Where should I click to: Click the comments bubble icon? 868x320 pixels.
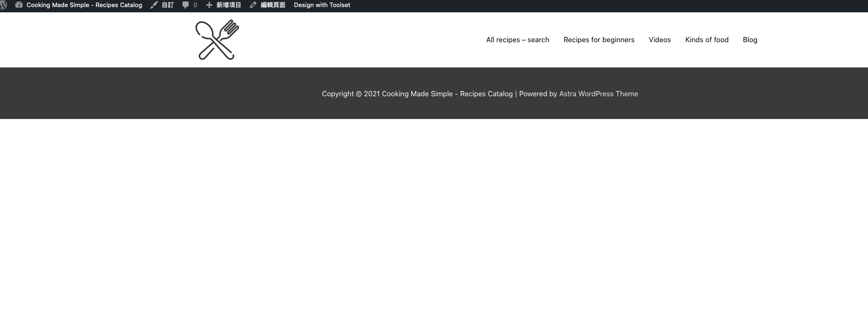pos(185,5)
